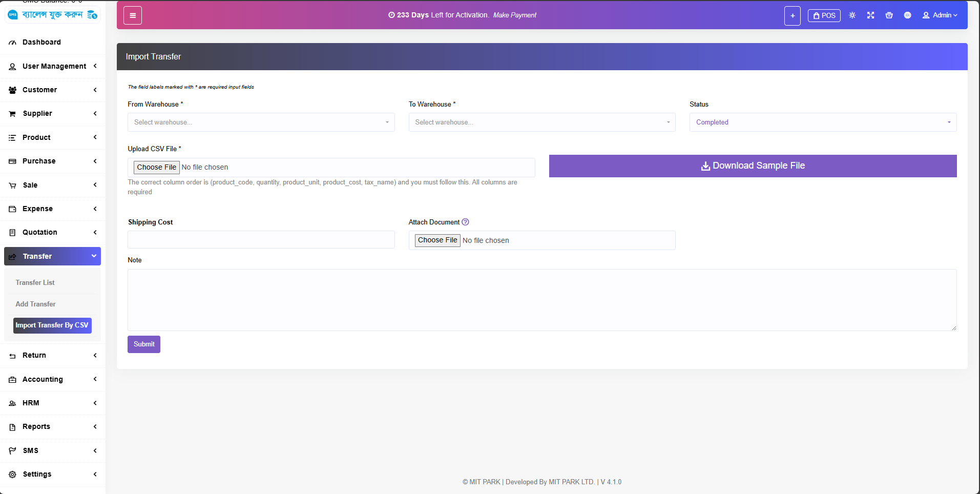Open the language globe icon
980x494 pixels.
click(907, 15)
